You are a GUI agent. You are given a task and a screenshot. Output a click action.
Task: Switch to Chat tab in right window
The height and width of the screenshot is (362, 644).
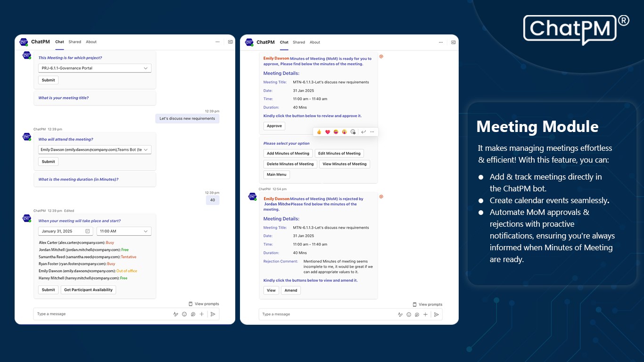tap(284, 42)
